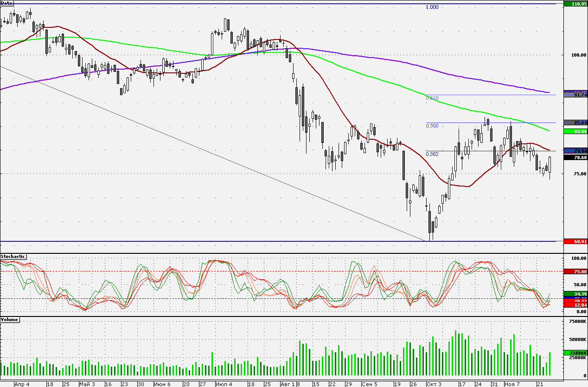The width and height of the screenshot is (588, 387).
Task: Select the red 75.00 stochastic level tag
Action: (575, 271)
